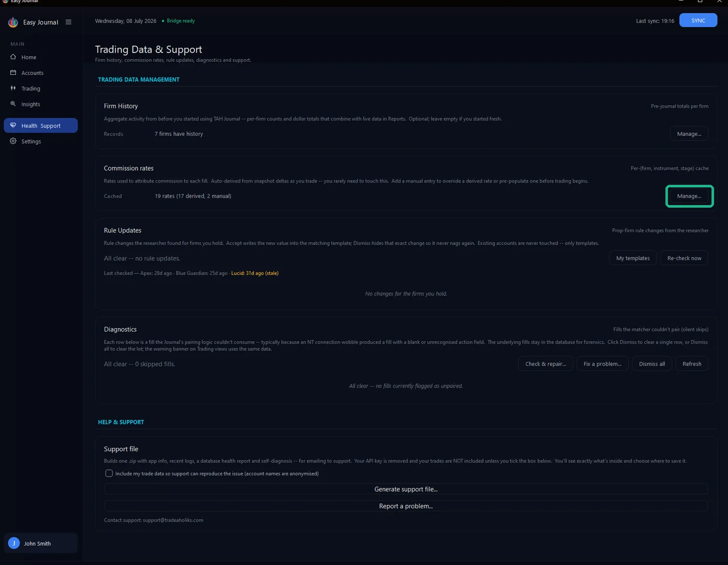Viewport: 728px width, 565px height.
Task: Open Manage for Commission rates
Action: coord(689,196)
